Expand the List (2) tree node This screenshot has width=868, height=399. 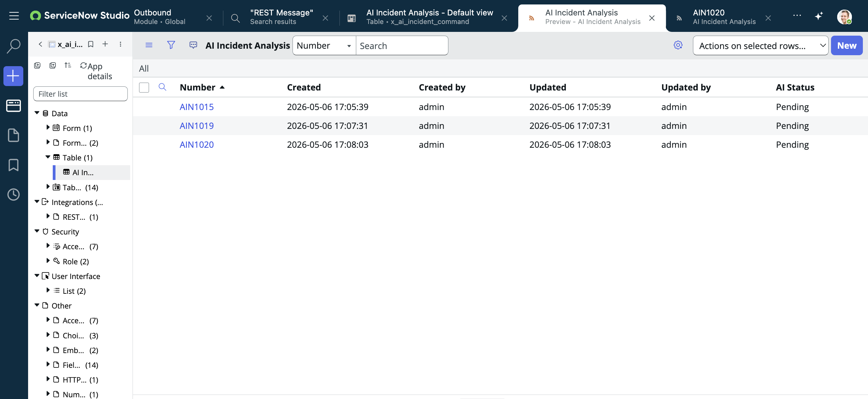tap(48, 290)
